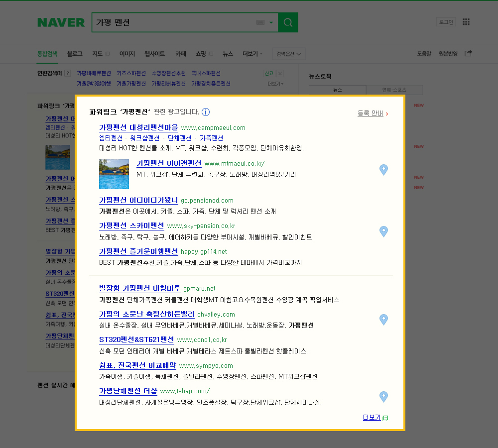Screen dimensions: 498x448
Task: Open related search 겨울가평펜션
Action: click(x=131, y=84)
